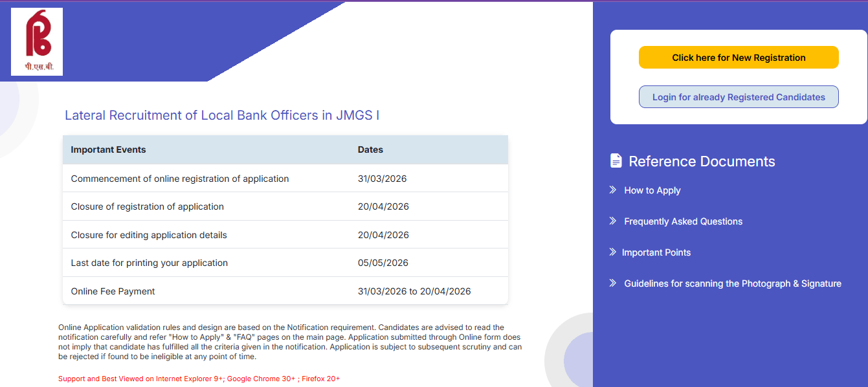This screenshot has width=868, height=387.
Task: Click the chevron icon before How to Apply
Action: tap(612, 190)
